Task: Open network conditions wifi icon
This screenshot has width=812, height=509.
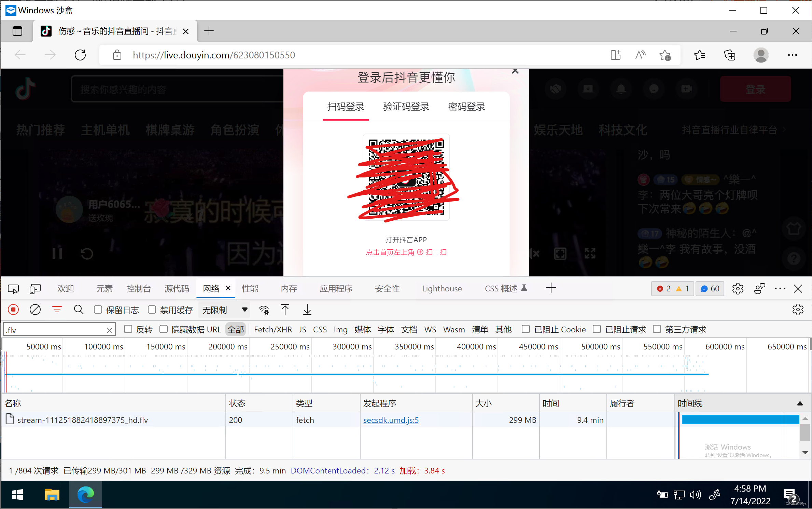Action: [264, 310]
